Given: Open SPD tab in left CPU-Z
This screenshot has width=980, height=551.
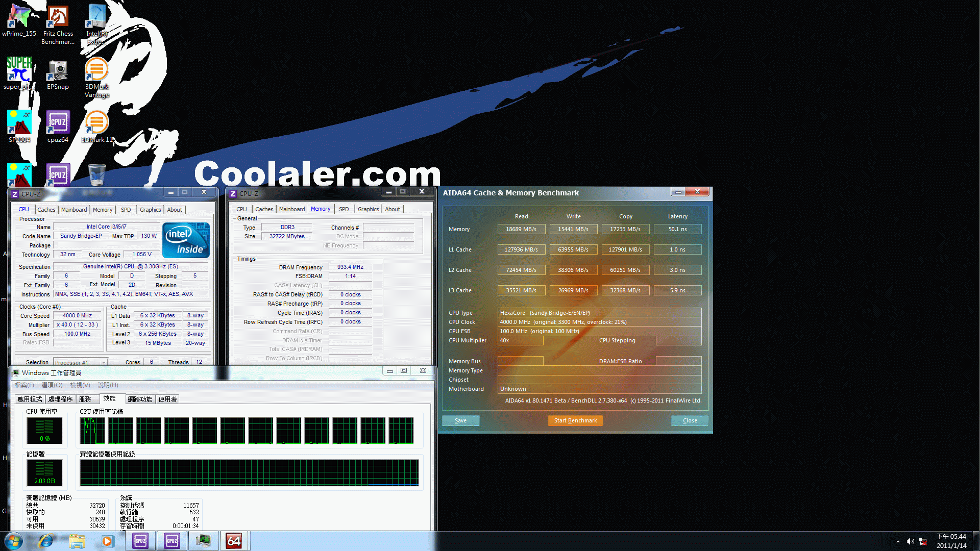Looking at the screenshot, I should point(126,210).
